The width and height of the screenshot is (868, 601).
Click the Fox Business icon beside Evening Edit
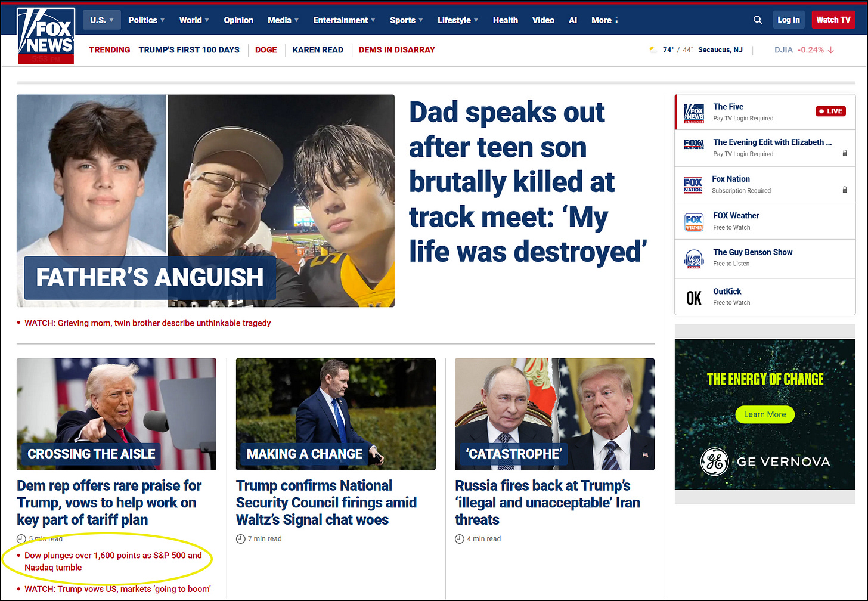click(x=694, y=144)
